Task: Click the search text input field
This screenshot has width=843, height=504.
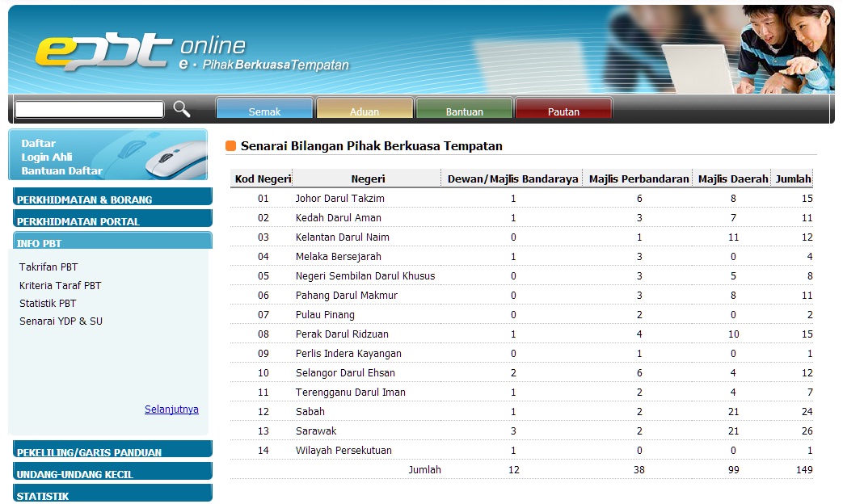Action: click(90, 110)
